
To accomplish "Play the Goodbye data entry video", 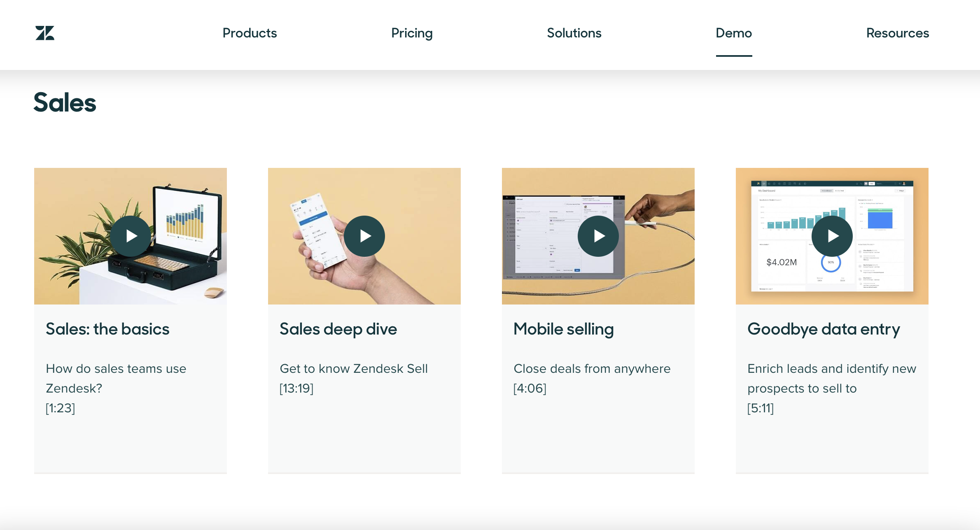I will [832, 236].
